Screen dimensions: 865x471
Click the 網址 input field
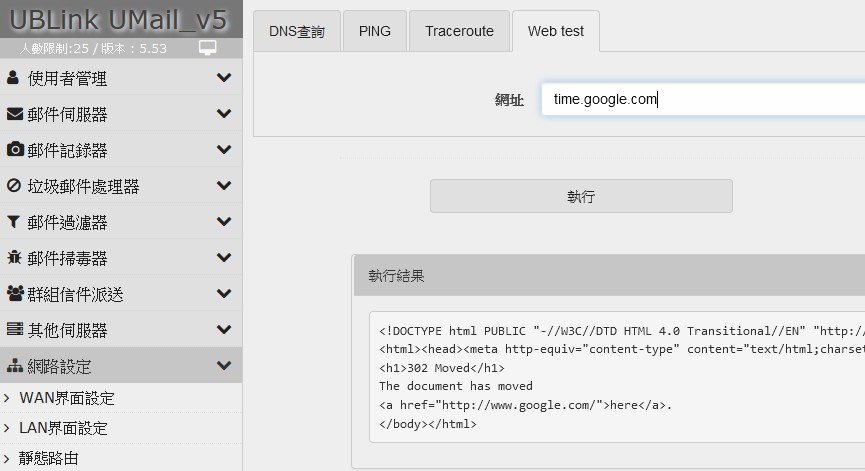point(700,99)
